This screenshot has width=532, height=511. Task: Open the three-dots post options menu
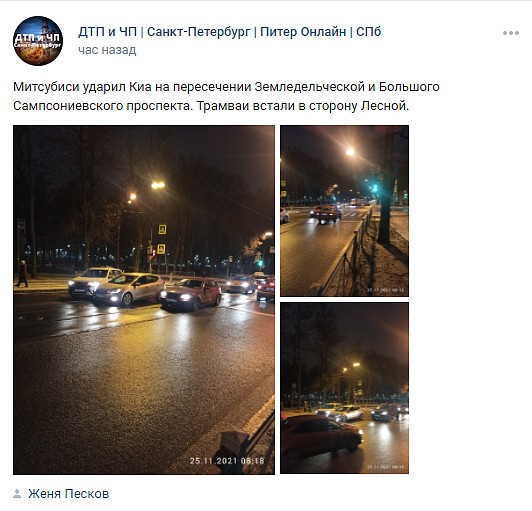point(511,33)
